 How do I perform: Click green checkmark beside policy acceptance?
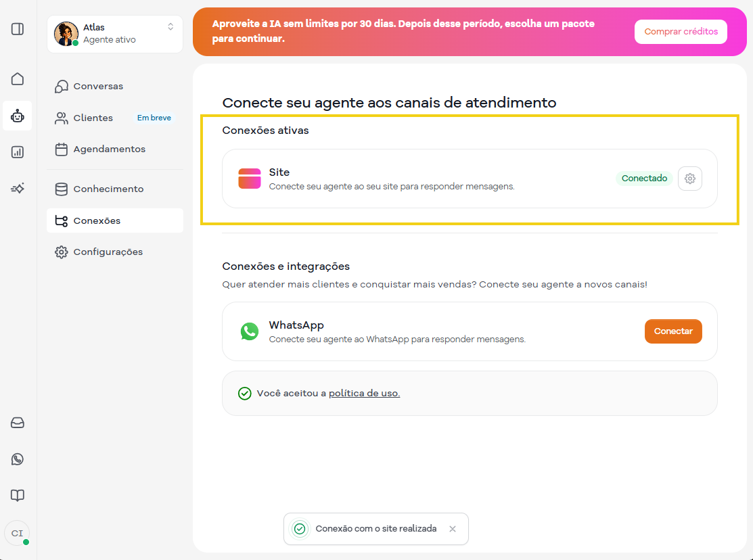tap(245, 394)
